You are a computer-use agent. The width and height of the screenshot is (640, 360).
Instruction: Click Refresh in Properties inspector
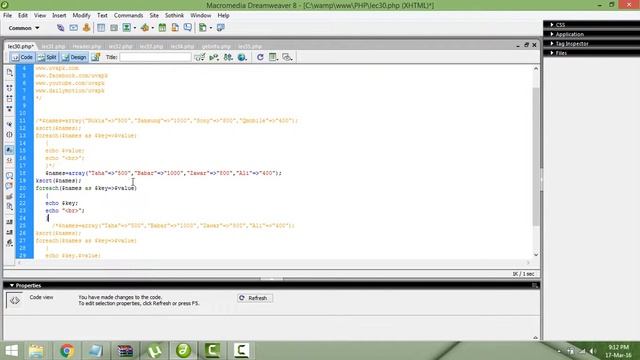coord(254,298)
